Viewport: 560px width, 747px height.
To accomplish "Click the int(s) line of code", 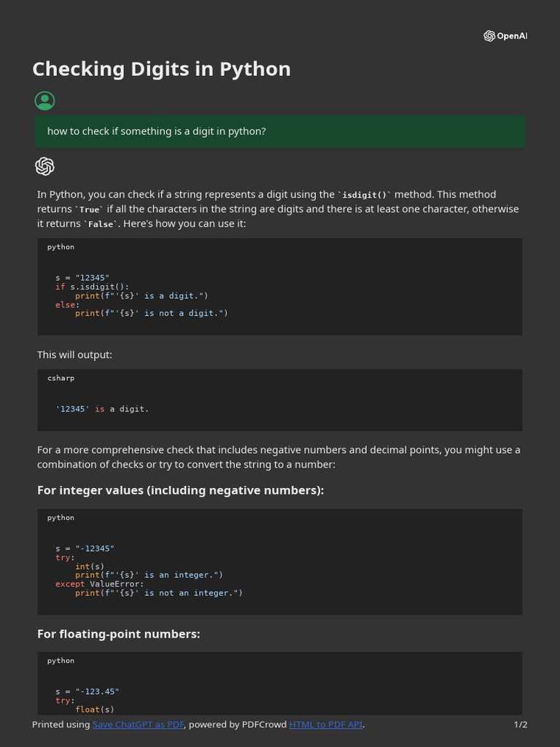I will [89, 566].
